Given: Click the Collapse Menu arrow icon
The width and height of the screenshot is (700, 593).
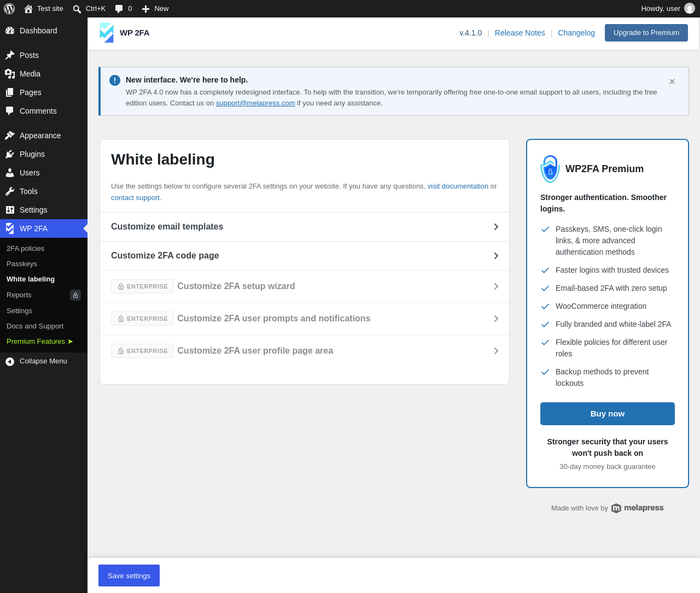Looking at the screenshot, I should coord(10,361).
